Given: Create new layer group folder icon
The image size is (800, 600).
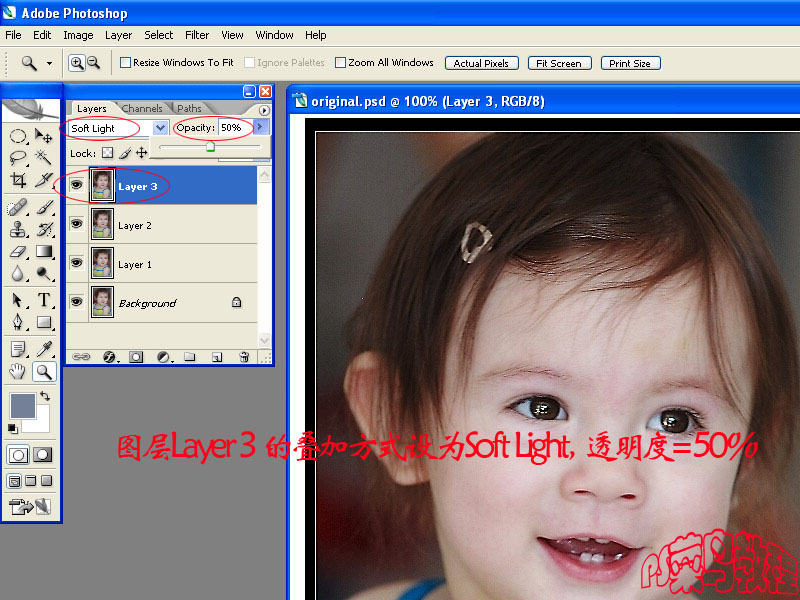Looking at the screenshot, I should (x=189, y=357).
